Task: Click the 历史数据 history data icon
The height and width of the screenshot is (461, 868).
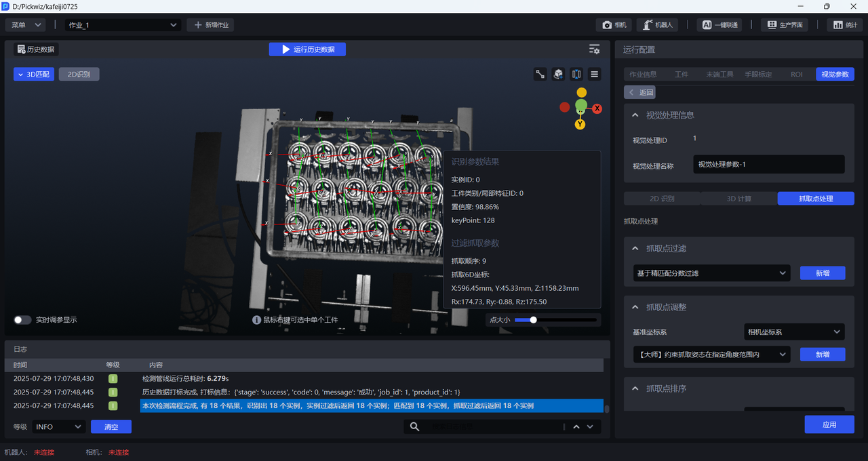Action: pos(36,49)
